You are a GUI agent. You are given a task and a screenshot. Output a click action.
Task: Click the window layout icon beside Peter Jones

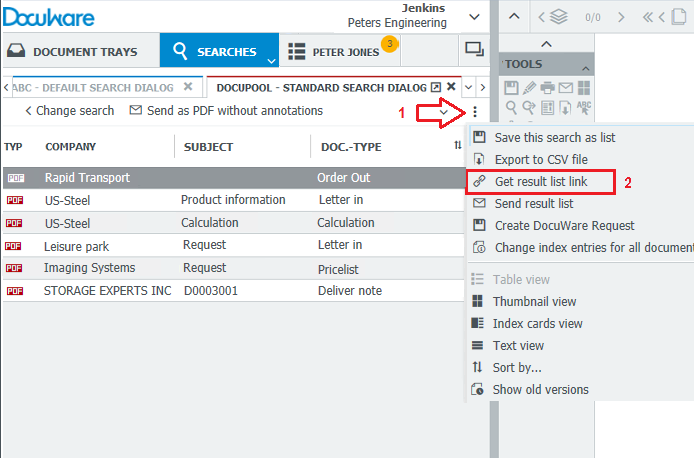[x=473, y=49]
